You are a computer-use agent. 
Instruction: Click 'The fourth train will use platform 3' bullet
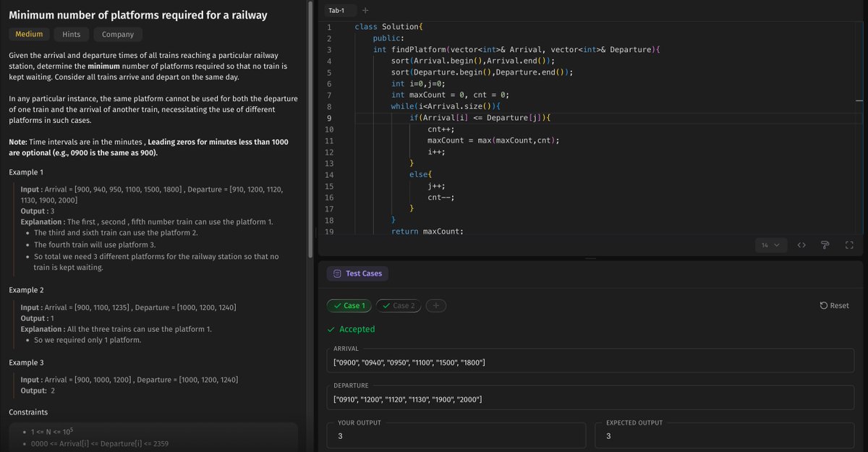click(x=95, y=244)
